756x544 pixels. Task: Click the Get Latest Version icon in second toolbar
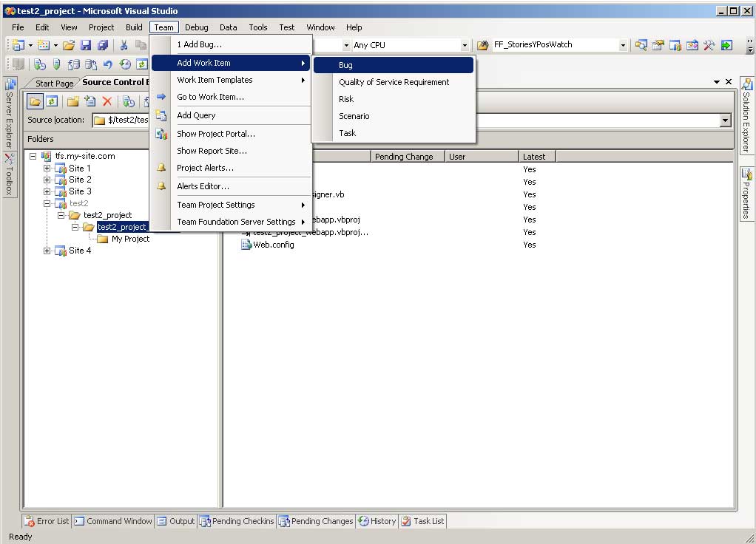[40, 64]
